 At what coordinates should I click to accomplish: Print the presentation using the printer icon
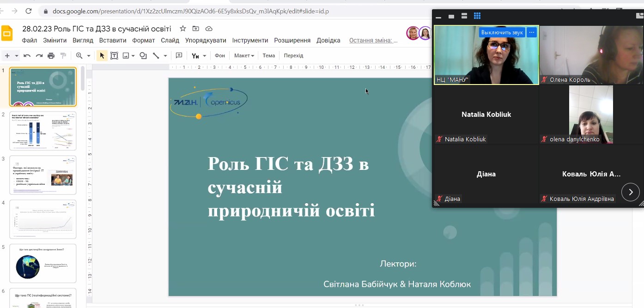(x=51, y=56)
